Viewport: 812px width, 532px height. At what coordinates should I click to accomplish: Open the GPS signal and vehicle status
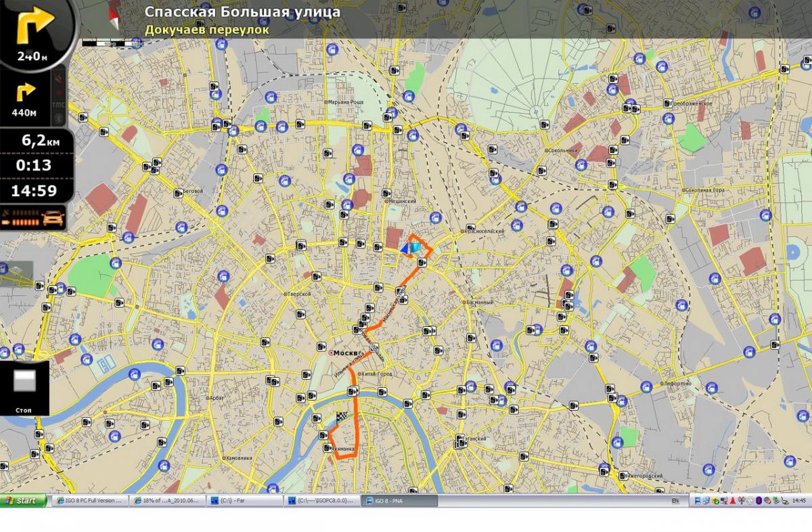[x=32, y=218]
